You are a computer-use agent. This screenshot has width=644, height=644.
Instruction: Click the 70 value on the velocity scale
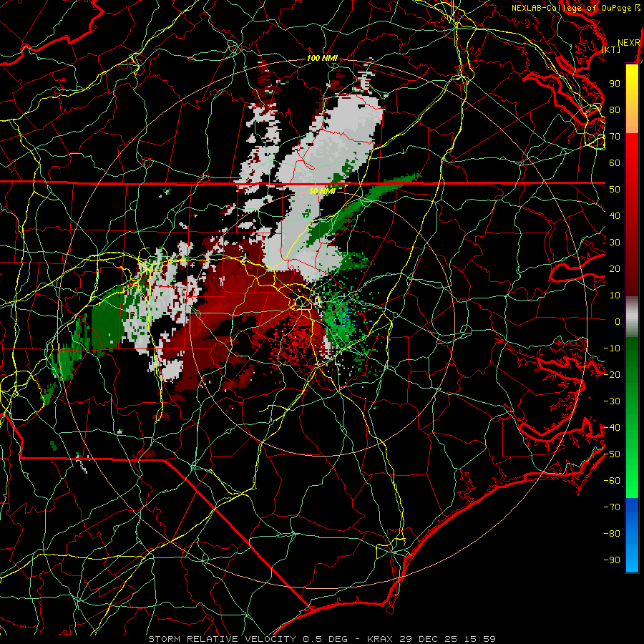tap(615, 137)
